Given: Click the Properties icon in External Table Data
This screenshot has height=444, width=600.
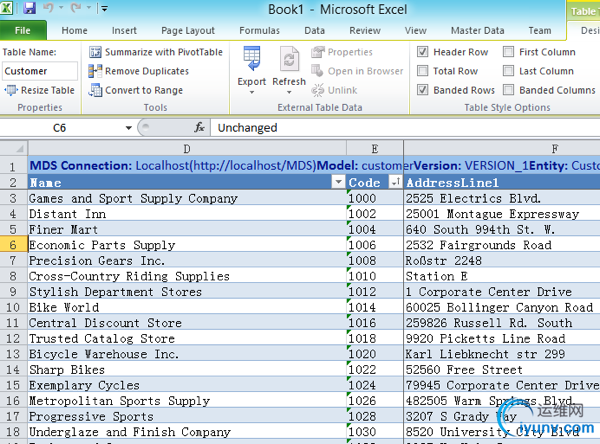Looking at the screenshot, I should pos(318,52).
